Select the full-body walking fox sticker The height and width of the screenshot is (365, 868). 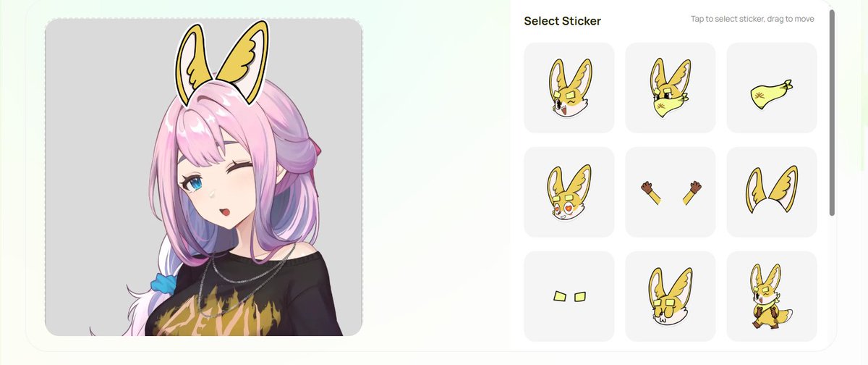[x=772, y=296]
